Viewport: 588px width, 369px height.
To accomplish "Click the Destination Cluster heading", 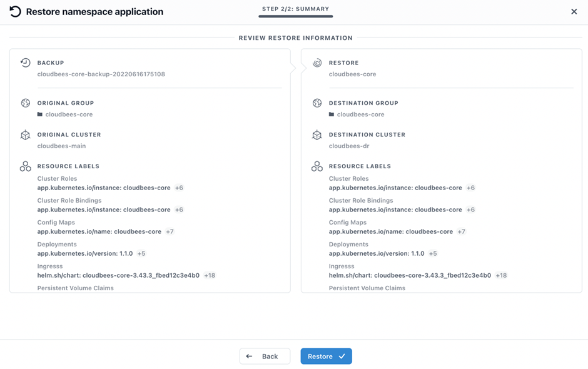I will (367, 134).
